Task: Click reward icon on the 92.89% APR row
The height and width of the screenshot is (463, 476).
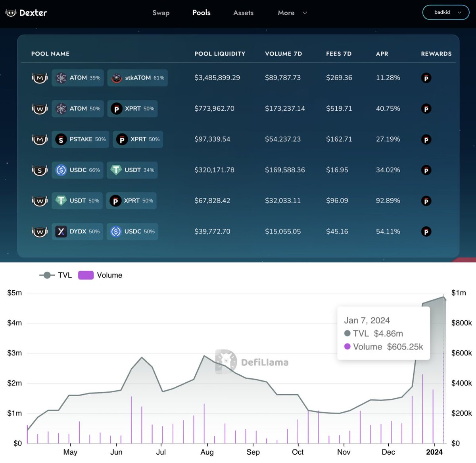Action: click(426, 201)
